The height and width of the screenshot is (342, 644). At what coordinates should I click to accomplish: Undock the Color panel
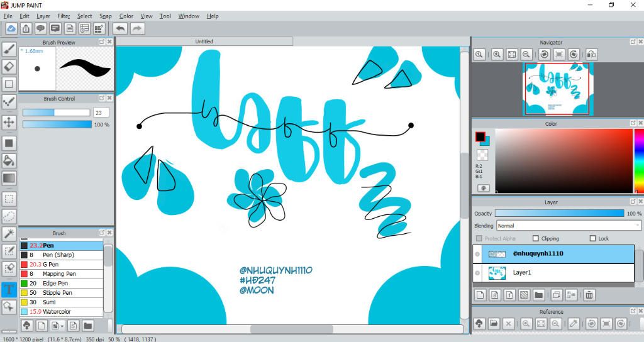point(633,123)
